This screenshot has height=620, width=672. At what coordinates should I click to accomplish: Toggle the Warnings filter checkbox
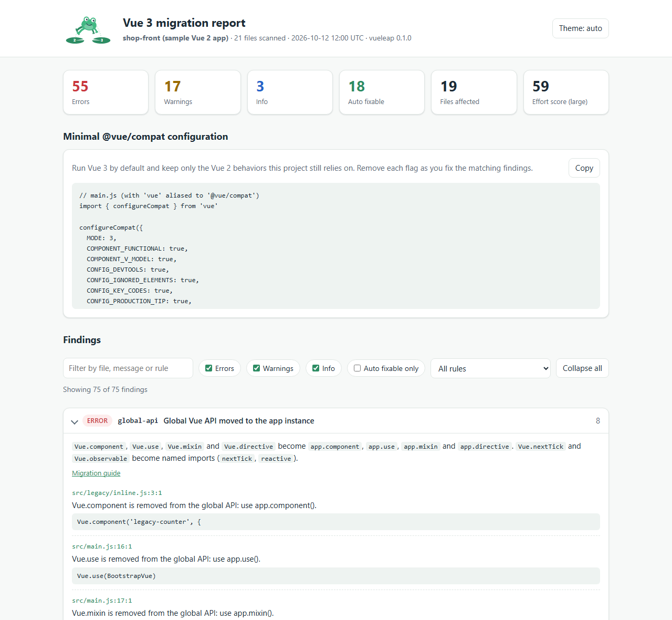(256, 368)
